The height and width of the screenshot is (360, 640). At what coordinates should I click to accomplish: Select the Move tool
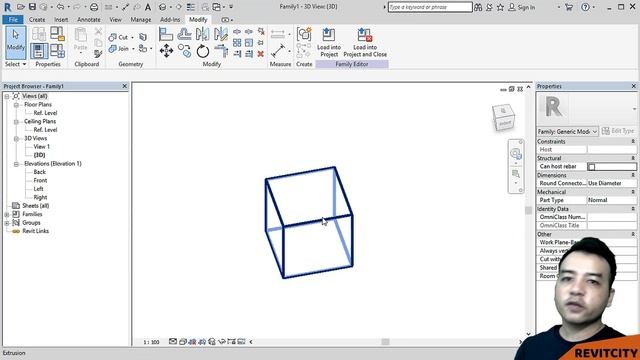(166, 51)
